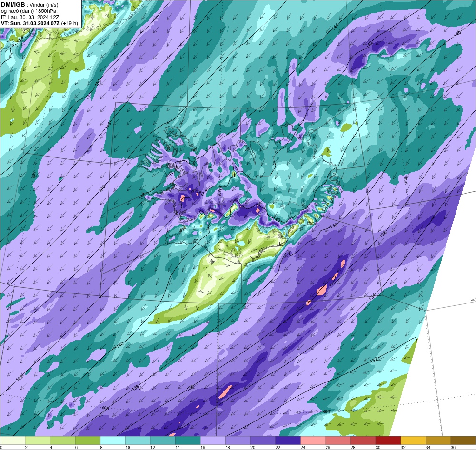The height and width of the screenshot is (450, 476).
Task: Click the 'VT: Sun. 31.03.2024 07Z (+19 h)' line
Action: (x=39, y=23)
